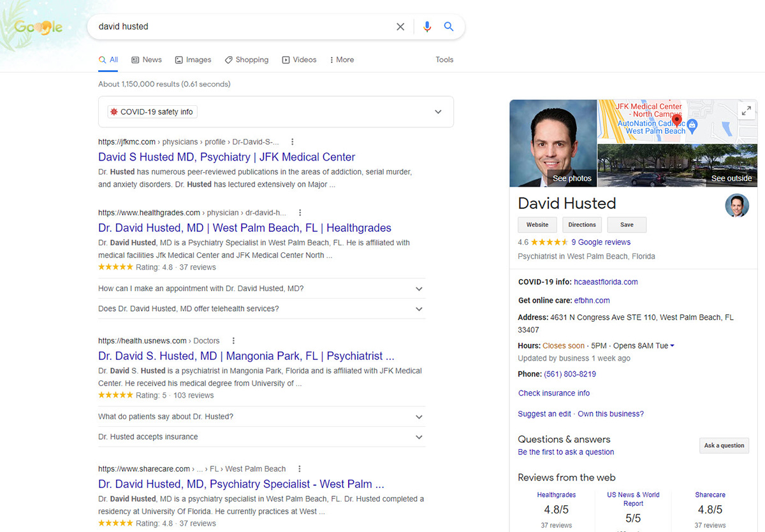The width and height of the screenshot is (765, 532).
Task: Start voice search with microphone icon
Action: pos(427,27)
